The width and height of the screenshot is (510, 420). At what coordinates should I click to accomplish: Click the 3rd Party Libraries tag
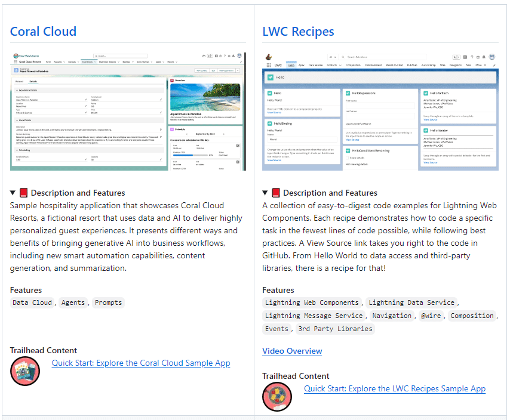pos(335,329)
